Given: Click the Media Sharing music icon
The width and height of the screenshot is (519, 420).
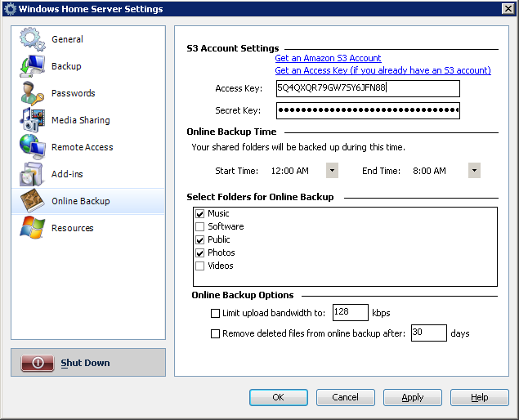Looking at the screenshot, I should point(32,120).
